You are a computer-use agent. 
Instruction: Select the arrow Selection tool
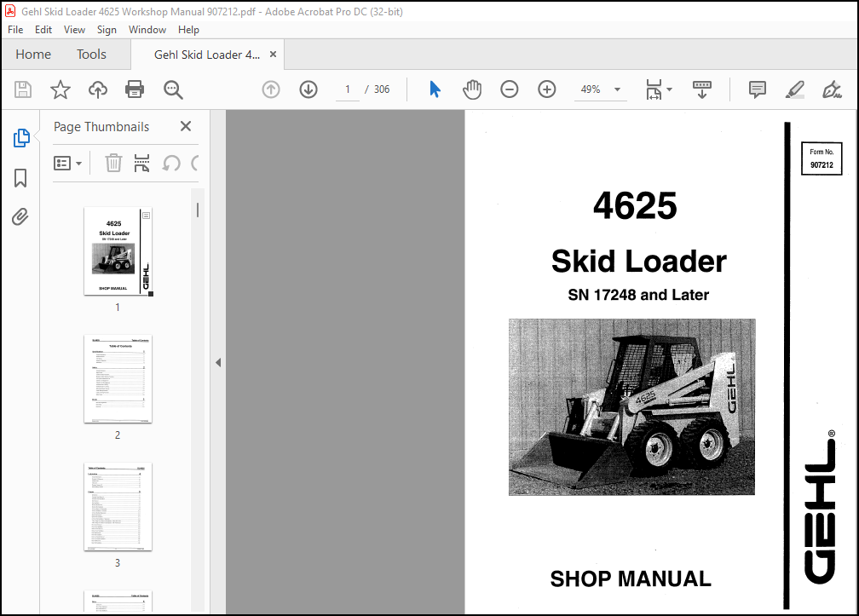point(435,89)
